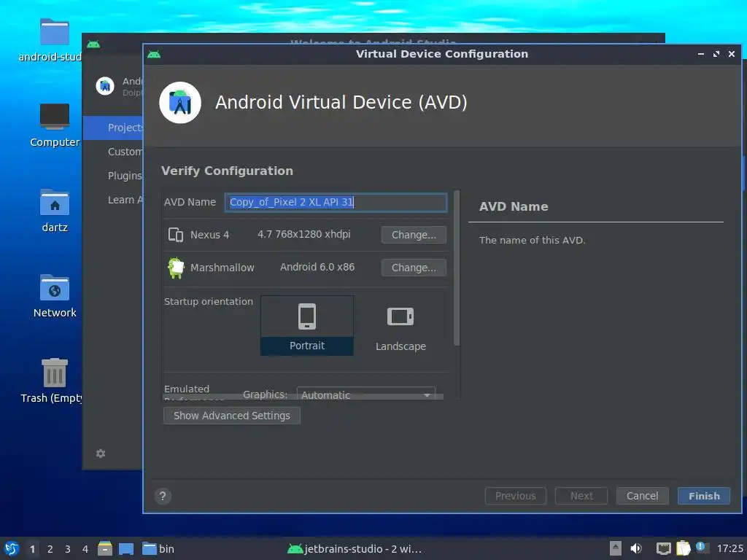Open the Graphics Automatic dropdown
Screen dimensions: 747x560
click(x=366, y=394)
